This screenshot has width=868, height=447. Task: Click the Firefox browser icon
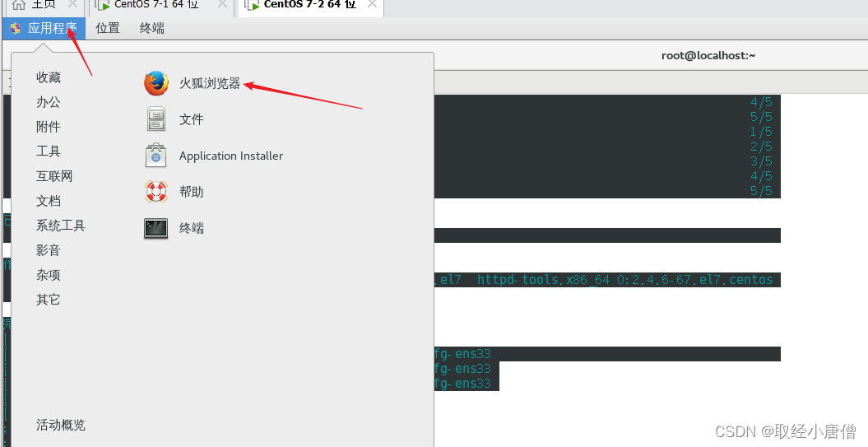coord(156,83)
